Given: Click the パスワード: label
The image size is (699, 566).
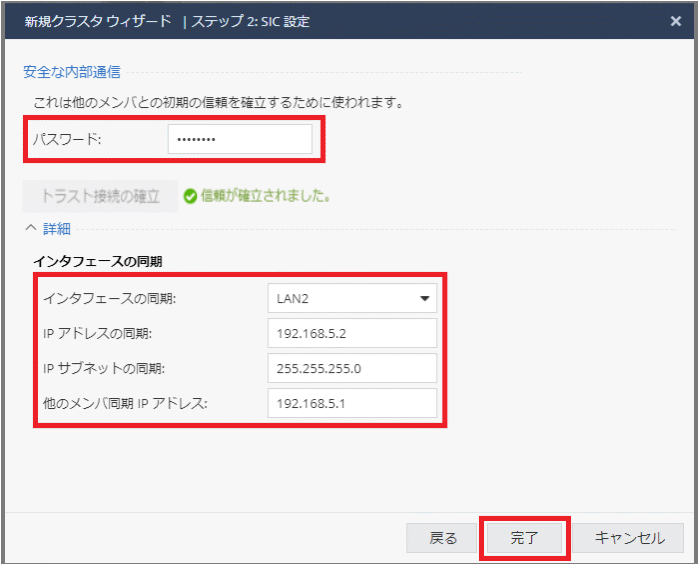Looking at the screenshot, I should (67, 140).
